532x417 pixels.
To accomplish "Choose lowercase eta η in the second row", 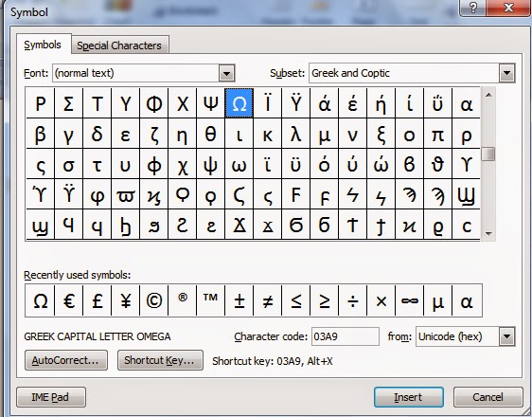I will pyautogui.click(x=182, y=134).
